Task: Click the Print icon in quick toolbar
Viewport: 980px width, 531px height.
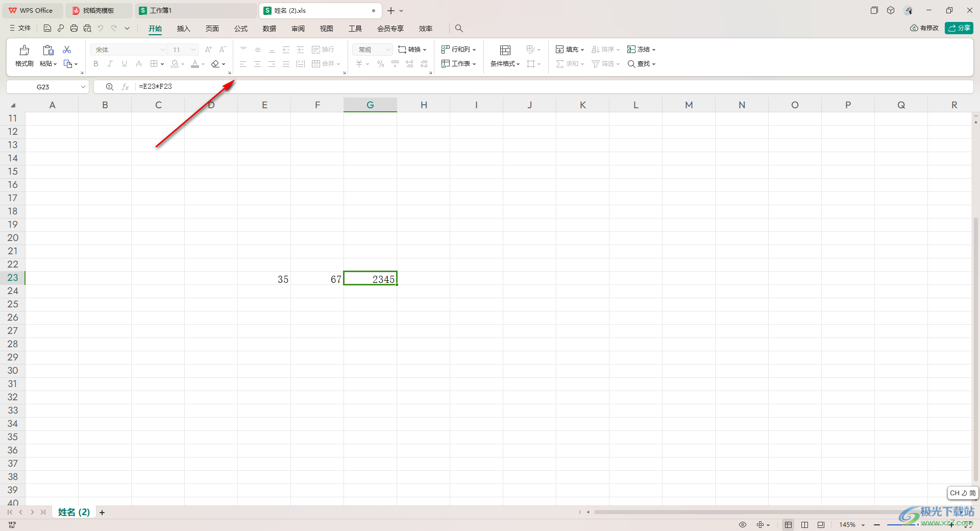Action: (x=74, y=29)
